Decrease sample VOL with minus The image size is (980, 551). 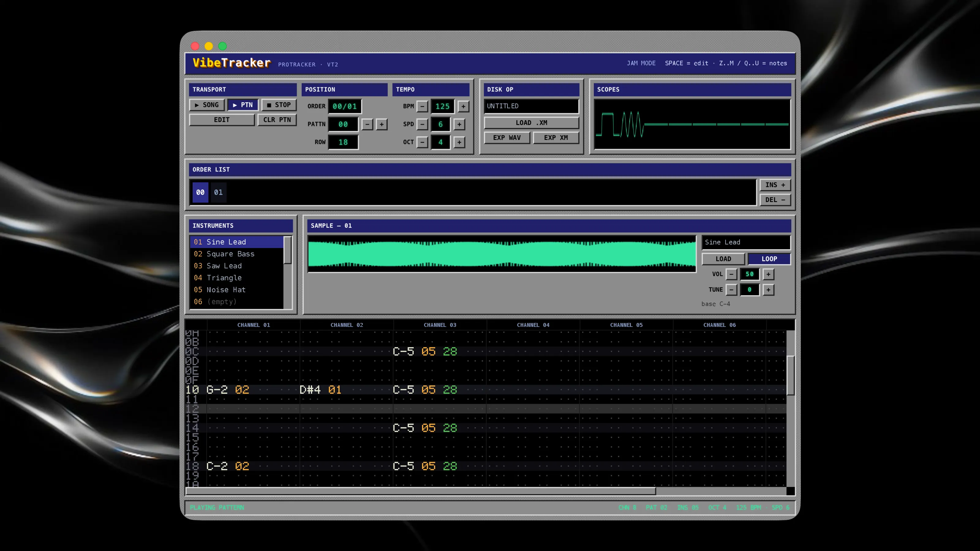point(731,274)
